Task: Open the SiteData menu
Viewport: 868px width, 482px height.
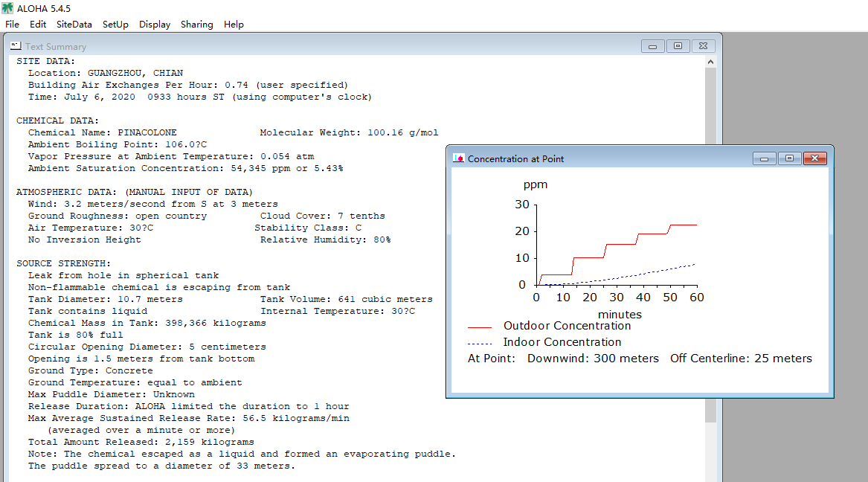Action: click(x=74, y=25)
